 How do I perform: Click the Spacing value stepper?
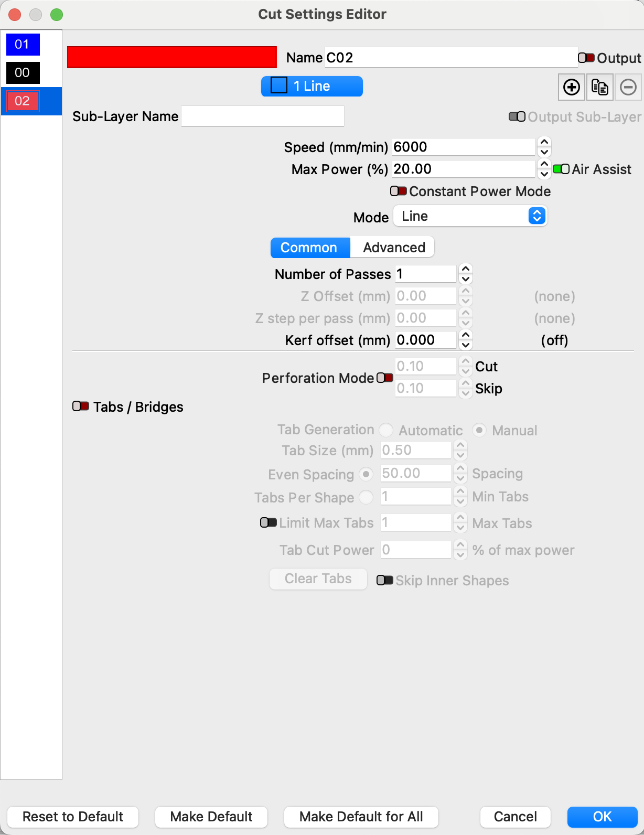tap(460, 473)
